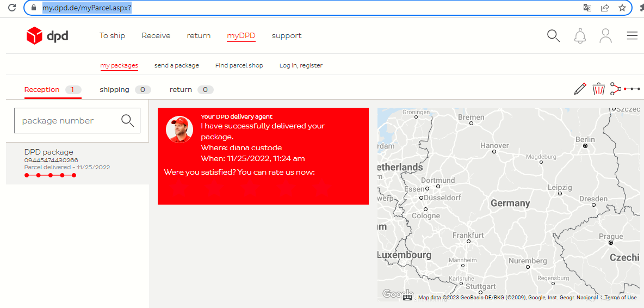This screenshot has height=308, width=644.
Task: Open the user account icon
Action: pos(605,36)
